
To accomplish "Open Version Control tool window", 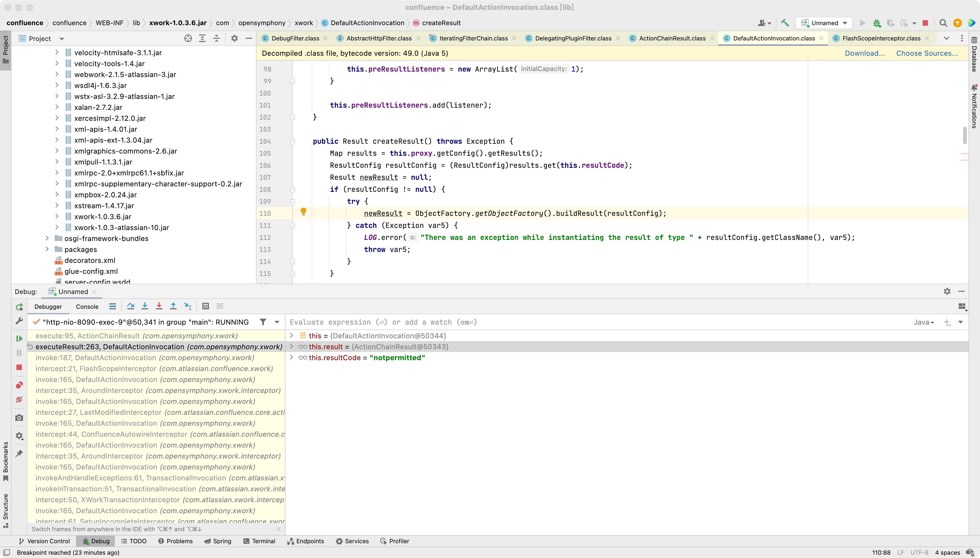I will coord(44,541).
